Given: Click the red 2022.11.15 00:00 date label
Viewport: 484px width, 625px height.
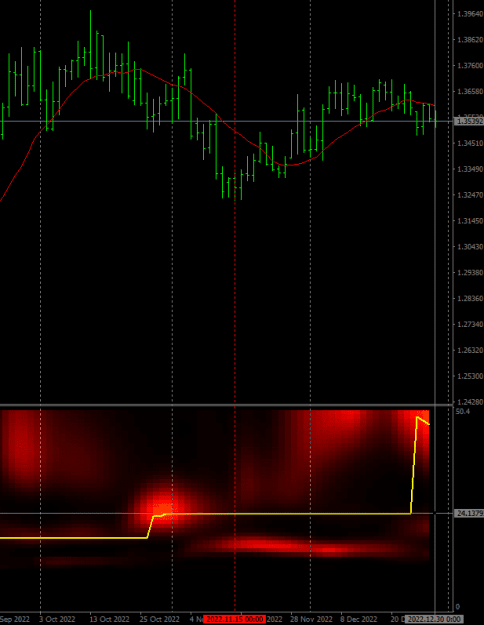Looking at the screenshot, I should (x=234, y=619).
